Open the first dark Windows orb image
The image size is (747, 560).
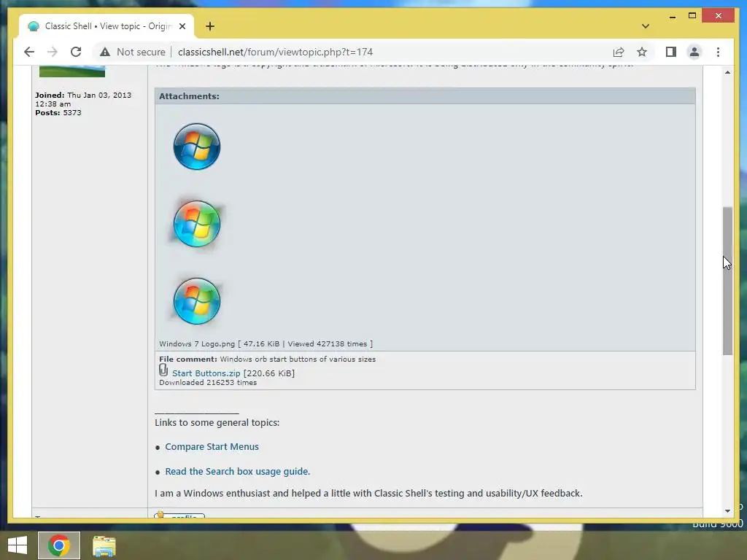pyautogui.click(x=197, y=146)
